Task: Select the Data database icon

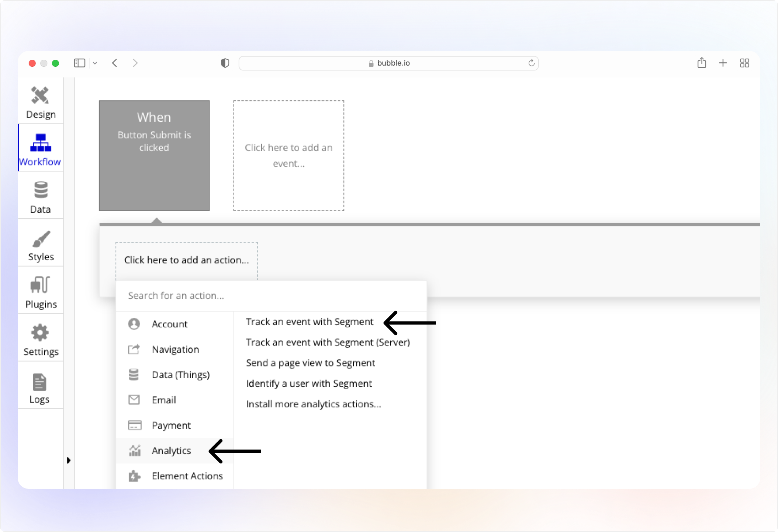Action: pos(41,190)
